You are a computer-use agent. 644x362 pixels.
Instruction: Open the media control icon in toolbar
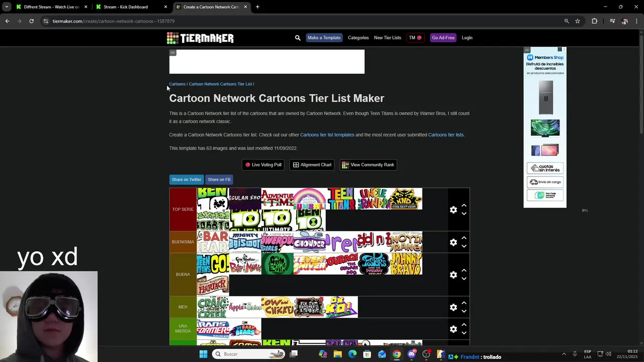point(612,21)
